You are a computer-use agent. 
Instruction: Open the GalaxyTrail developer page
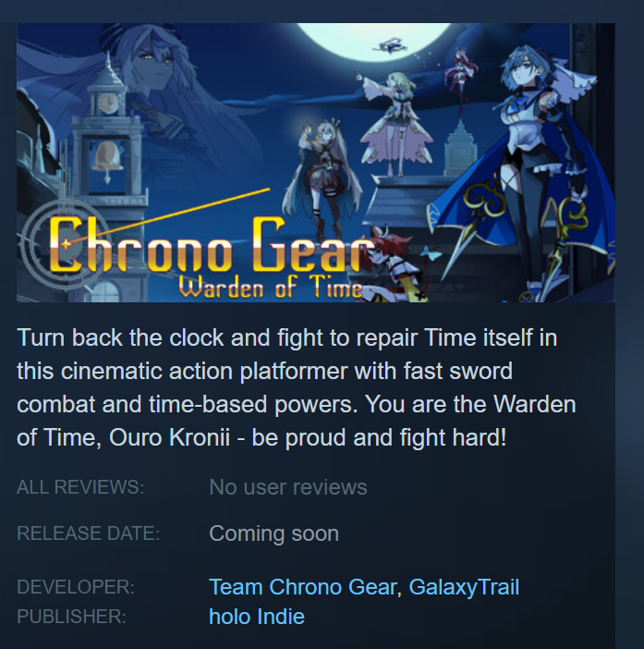(464, 587)
